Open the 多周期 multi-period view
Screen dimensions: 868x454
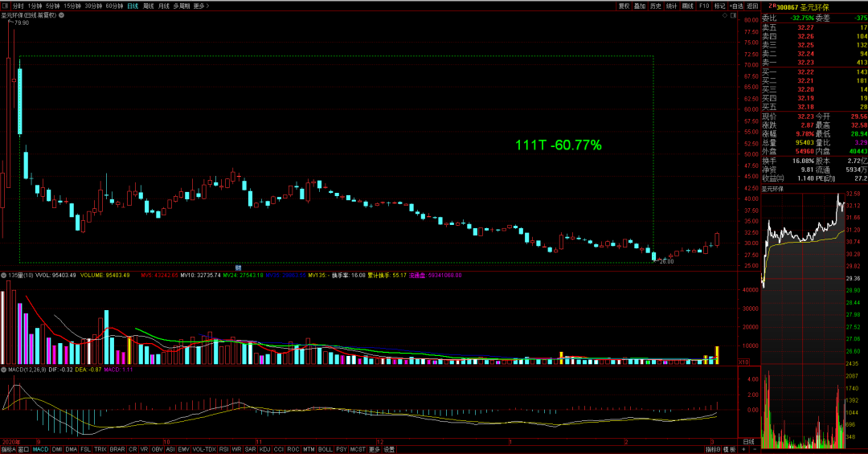[x=182, y=6]
